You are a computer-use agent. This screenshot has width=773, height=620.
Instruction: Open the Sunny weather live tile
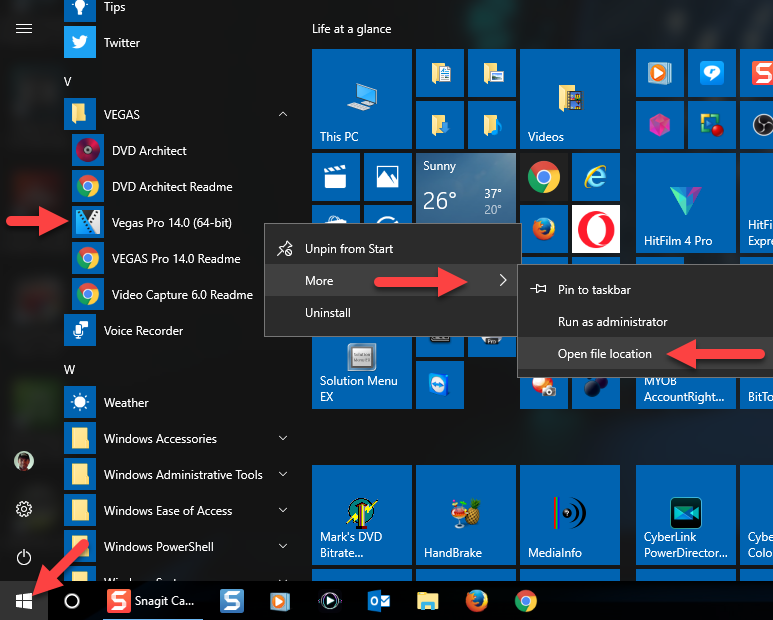[465, 188]
